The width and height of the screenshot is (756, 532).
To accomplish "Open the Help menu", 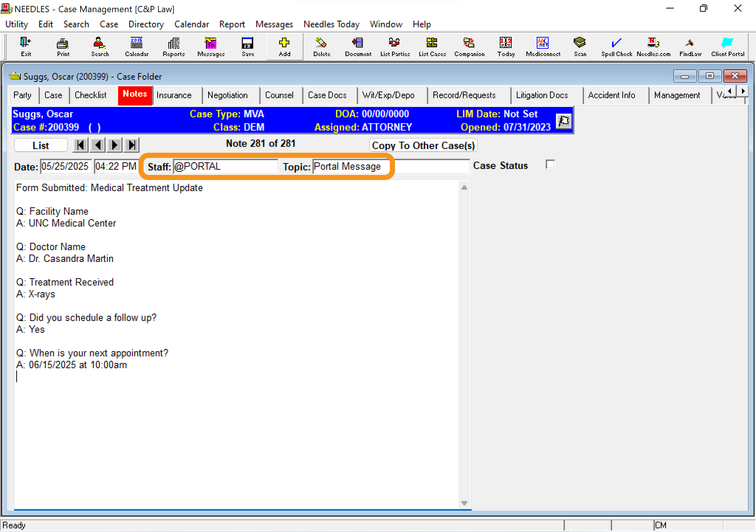I will [422, 24].
